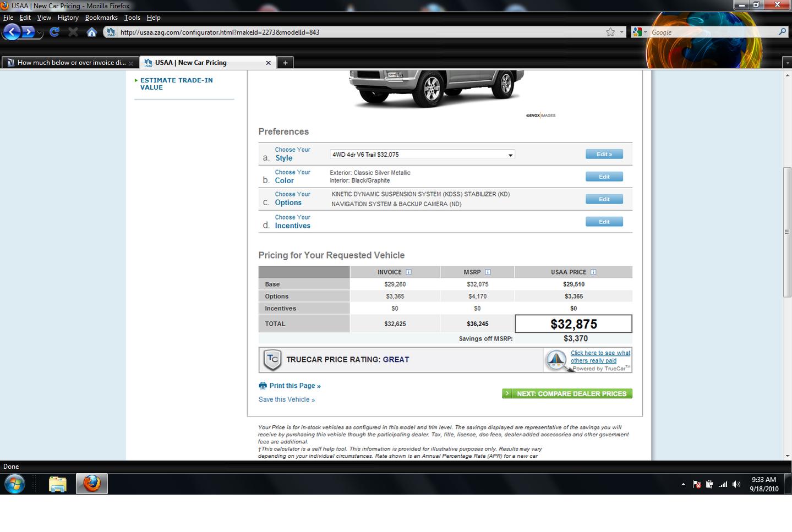Image resolution: width=792 pixels, height=532 pixels.
Task: Open the list all tabs dropdown
Action: click(787, 63)
